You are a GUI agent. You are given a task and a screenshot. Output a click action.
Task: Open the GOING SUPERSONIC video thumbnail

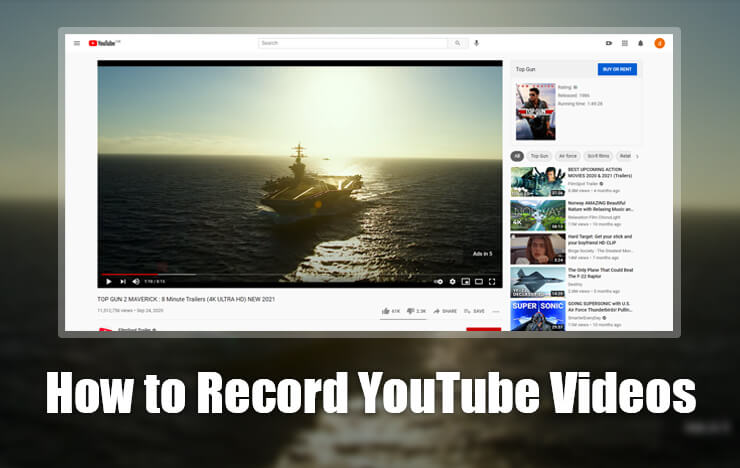538,316
